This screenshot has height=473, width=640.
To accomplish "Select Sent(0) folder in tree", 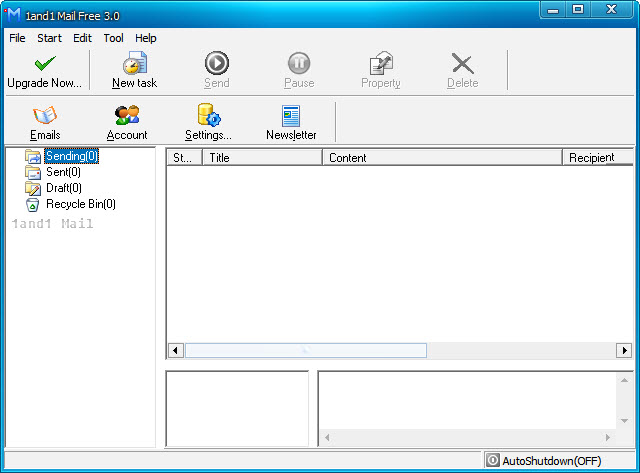I will coord(63,172).
